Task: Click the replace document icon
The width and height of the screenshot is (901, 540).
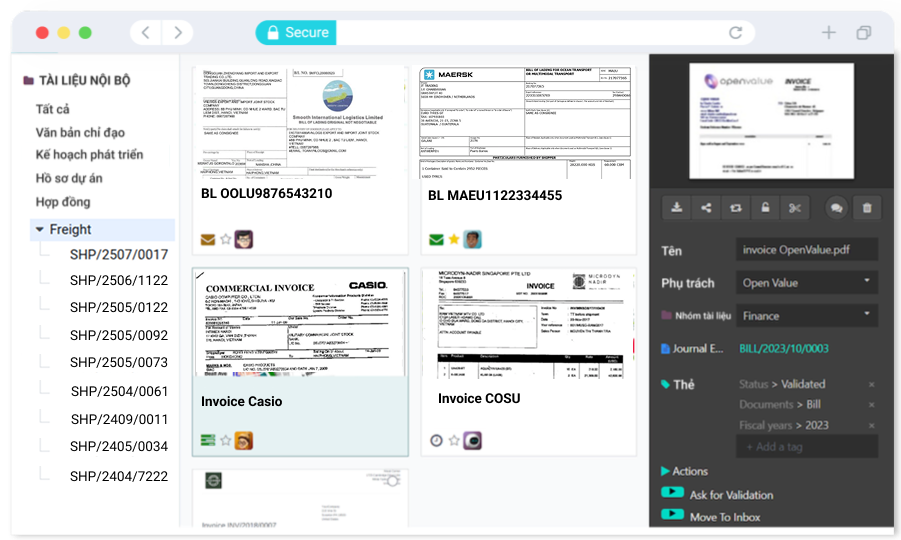Action: click(736, 208)
